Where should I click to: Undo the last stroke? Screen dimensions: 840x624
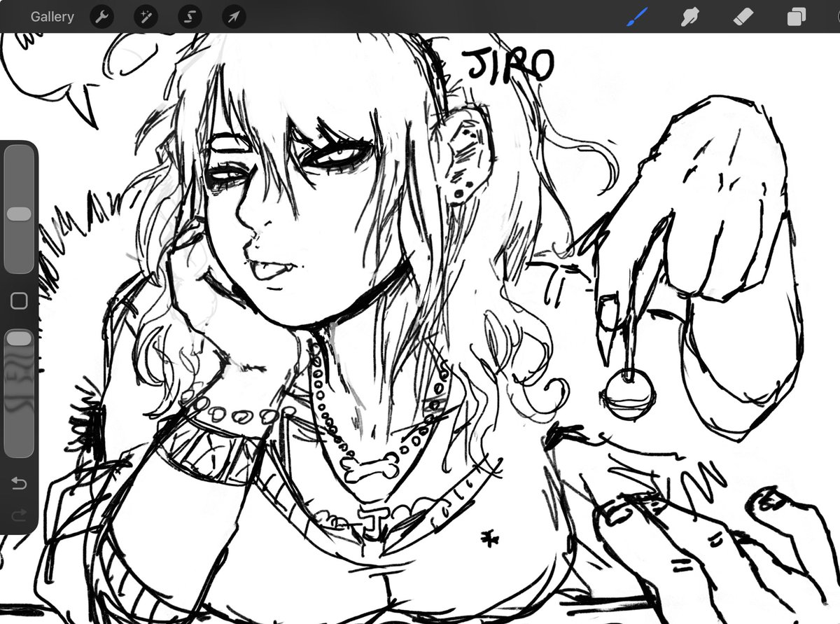coord(19,484)
